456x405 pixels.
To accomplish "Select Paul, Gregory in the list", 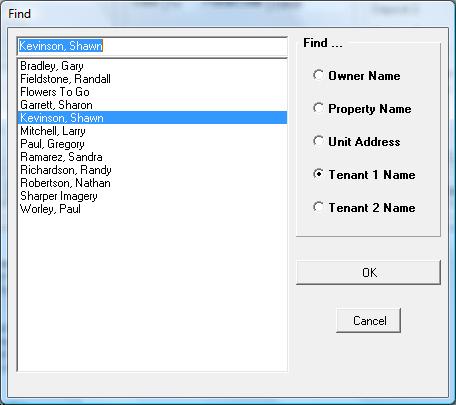I will pos(152,144).
